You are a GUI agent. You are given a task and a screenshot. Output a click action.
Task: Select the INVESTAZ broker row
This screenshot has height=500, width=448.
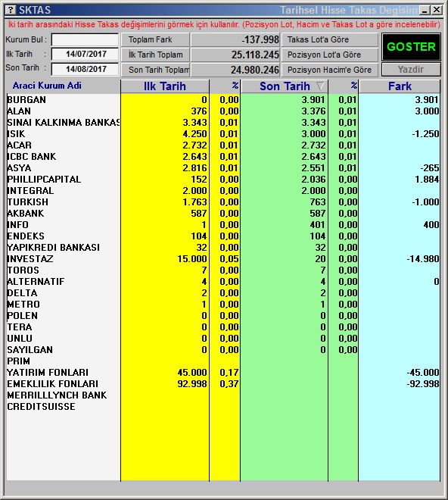coord(223,259)
